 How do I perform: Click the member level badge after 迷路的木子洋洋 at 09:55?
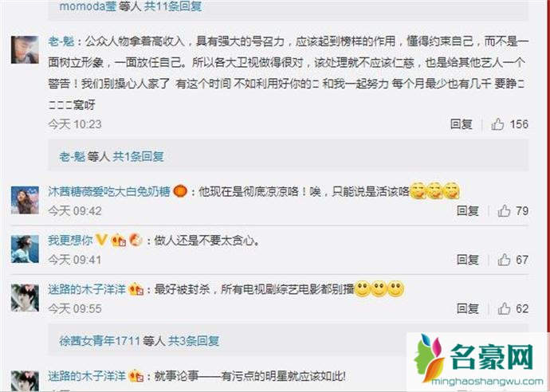[x=136, y=289]
